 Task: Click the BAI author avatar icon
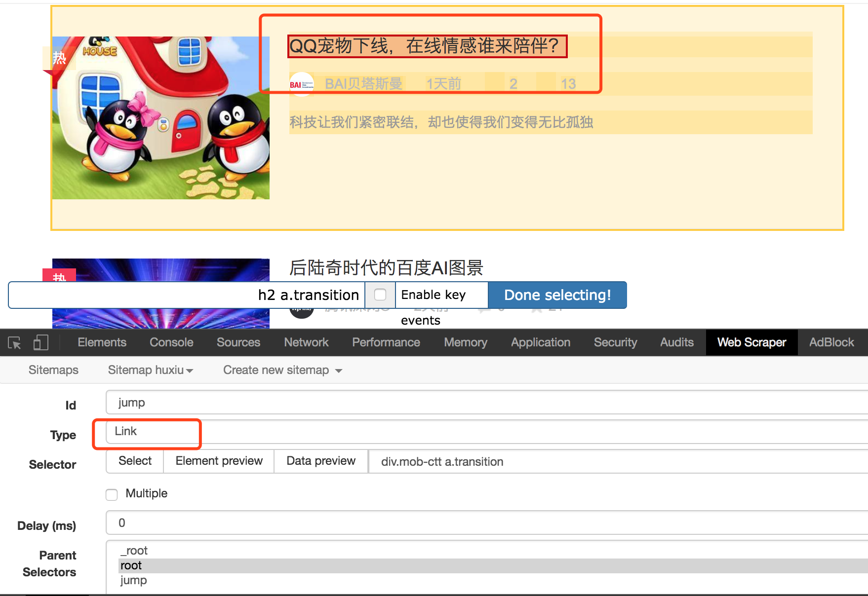(301, 84)
